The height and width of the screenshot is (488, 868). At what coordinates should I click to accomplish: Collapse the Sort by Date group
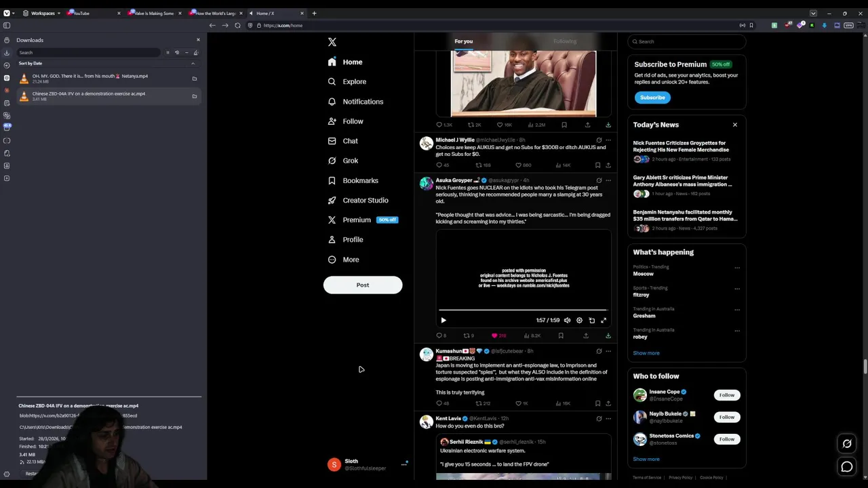[193, 64]
